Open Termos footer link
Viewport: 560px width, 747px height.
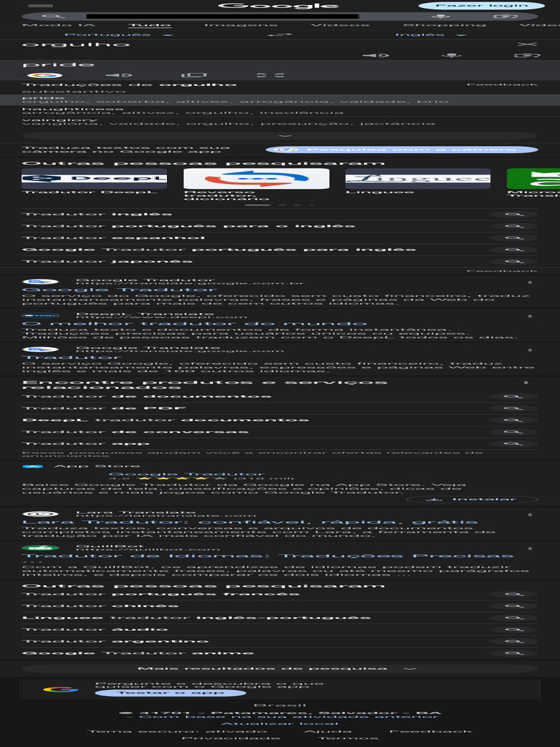click(x=347, y=738)
